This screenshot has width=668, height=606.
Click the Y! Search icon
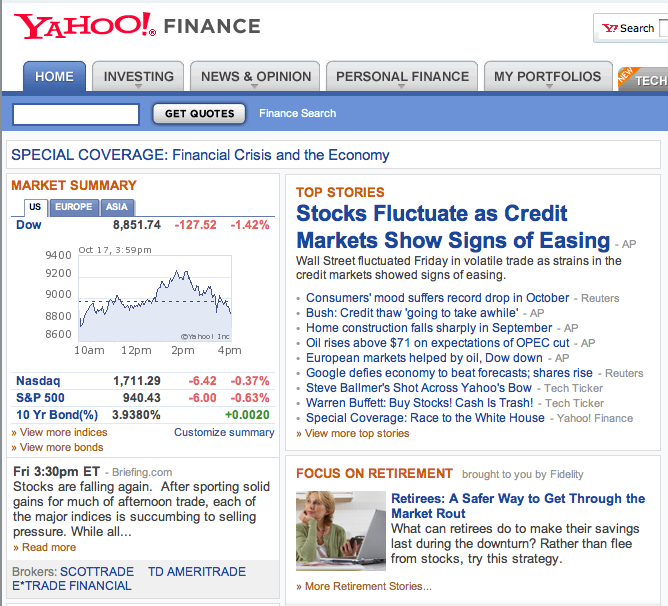coord(610,28)
